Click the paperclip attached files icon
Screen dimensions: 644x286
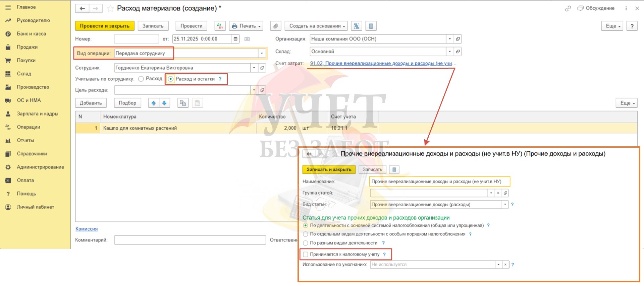[275, 26]
